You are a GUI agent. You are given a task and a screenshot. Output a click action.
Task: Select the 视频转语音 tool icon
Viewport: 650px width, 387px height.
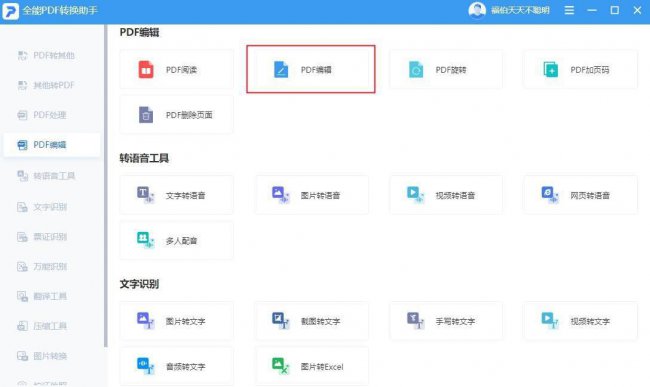415,195
